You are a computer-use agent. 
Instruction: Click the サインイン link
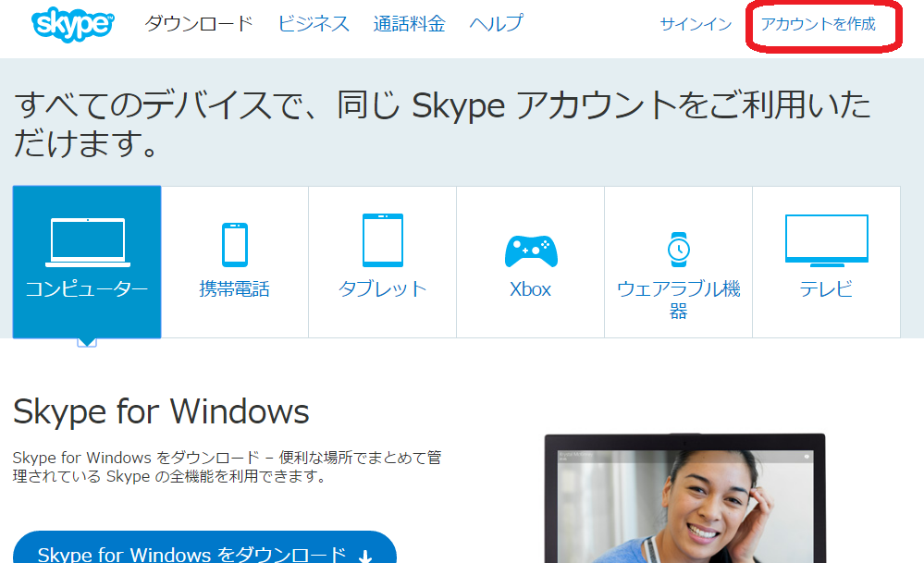coord(696,24)
